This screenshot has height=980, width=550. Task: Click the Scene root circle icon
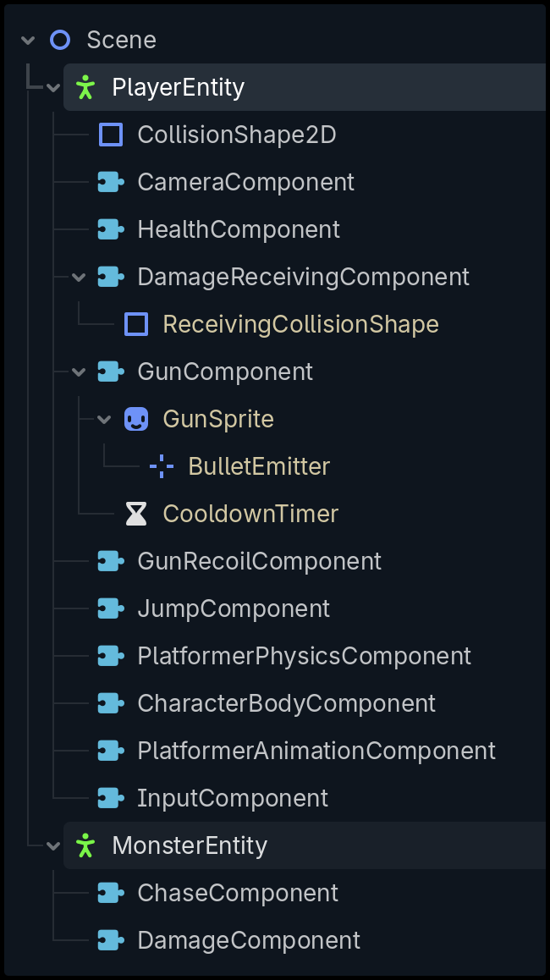[60, 40]
